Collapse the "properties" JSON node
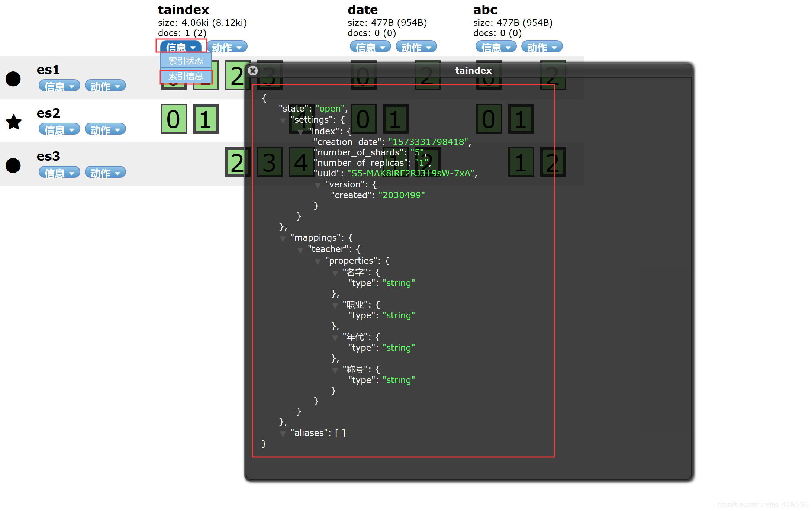Image resolution: width=812 pixels, height=511 pixels. click(x=318, y=262)
